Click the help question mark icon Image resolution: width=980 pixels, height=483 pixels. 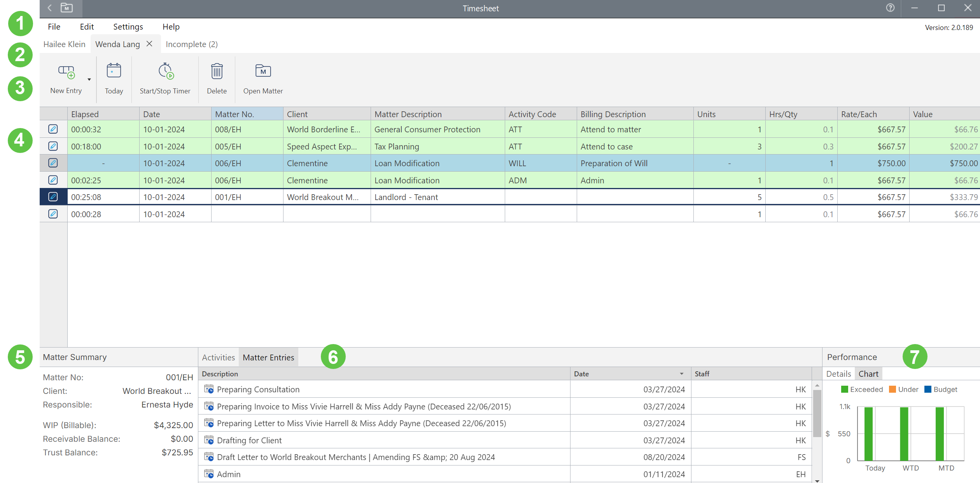click(890, 8)
